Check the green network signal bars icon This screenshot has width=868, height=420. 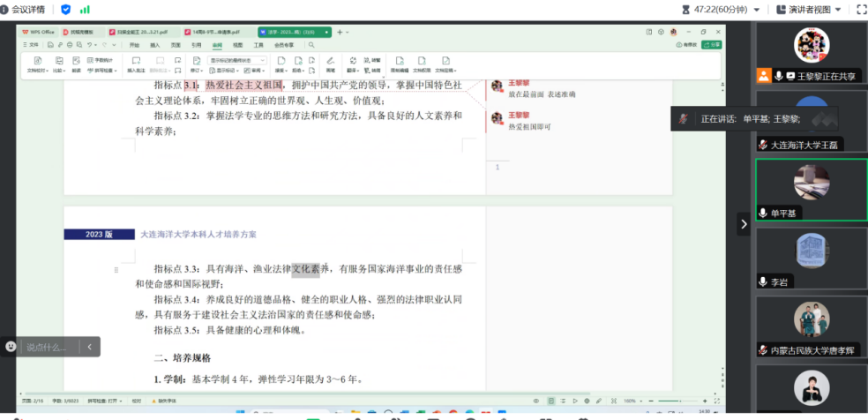(85, 9)
